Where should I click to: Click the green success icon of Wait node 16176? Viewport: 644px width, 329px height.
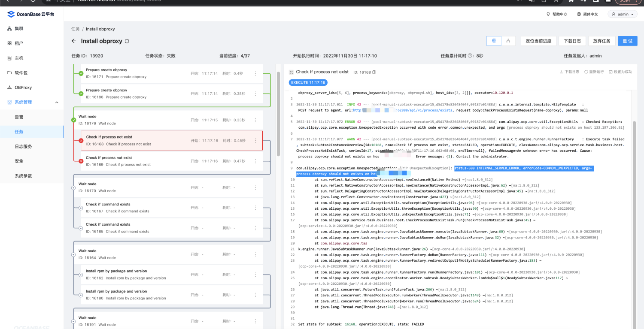click(73, 120)
